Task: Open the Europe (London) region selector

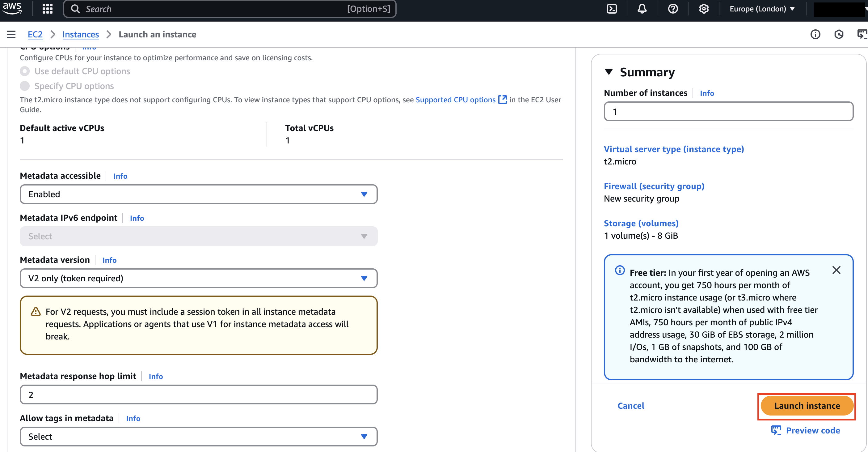Action: pos(762,9)
